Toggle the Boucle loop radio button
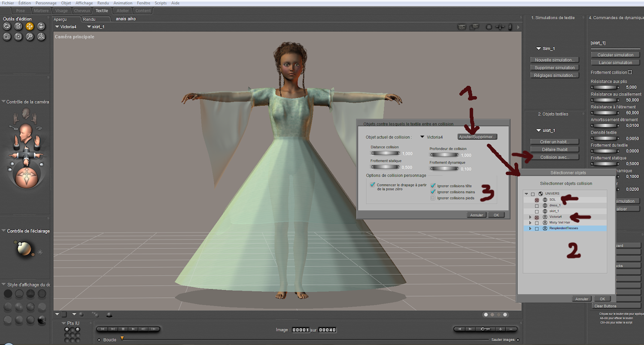644x345 pixels. [x=99, y=340]
